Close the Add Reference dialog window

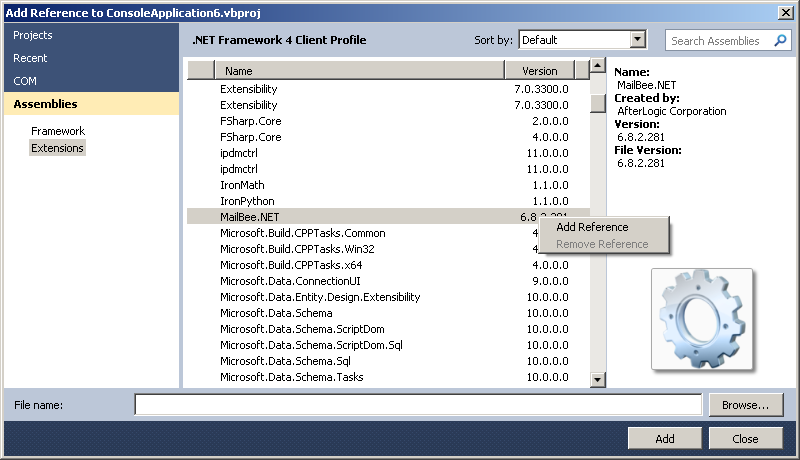(x=787, y=11)
